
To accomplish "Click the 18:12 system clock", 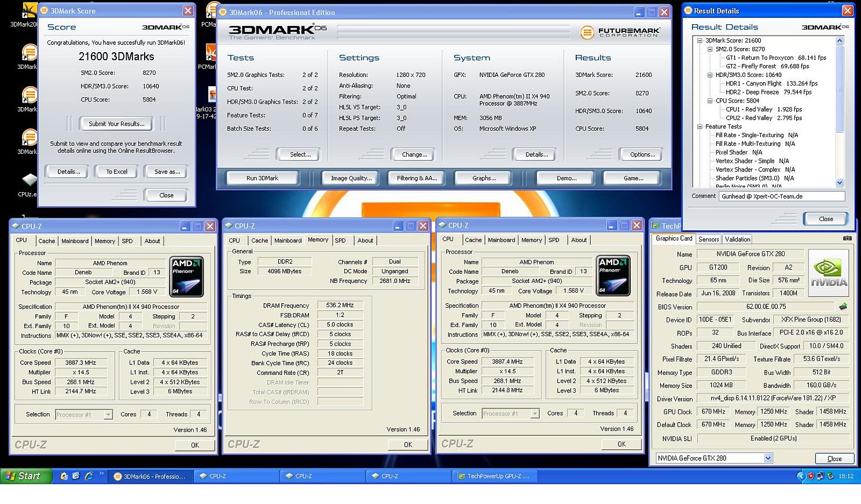I will (846, 476).
